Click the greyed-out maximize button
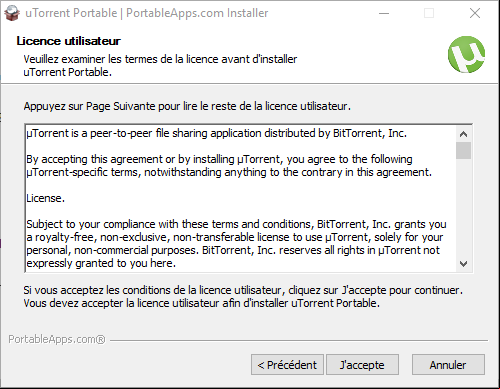Screen dimensions: 500x389 (x=429, y=13)
